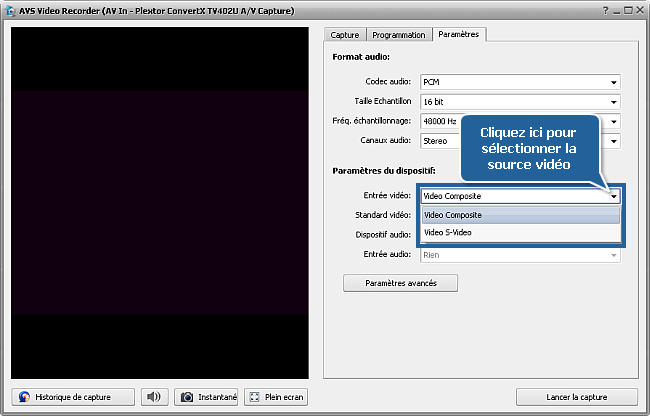Click the Dispositif audio label
The width and height of the screenshot is (650, 416).
coord(383,235)
